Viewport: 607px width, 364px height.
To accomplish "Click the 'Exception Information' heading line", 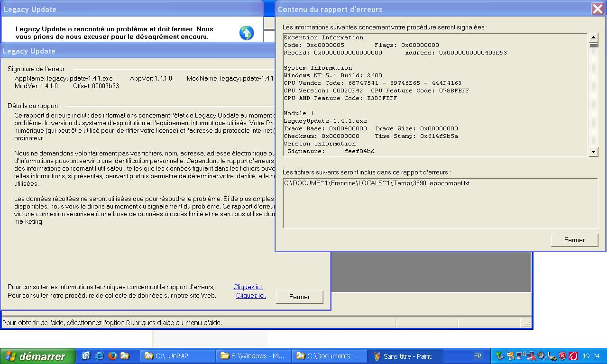I will click(x=323, y=37).
